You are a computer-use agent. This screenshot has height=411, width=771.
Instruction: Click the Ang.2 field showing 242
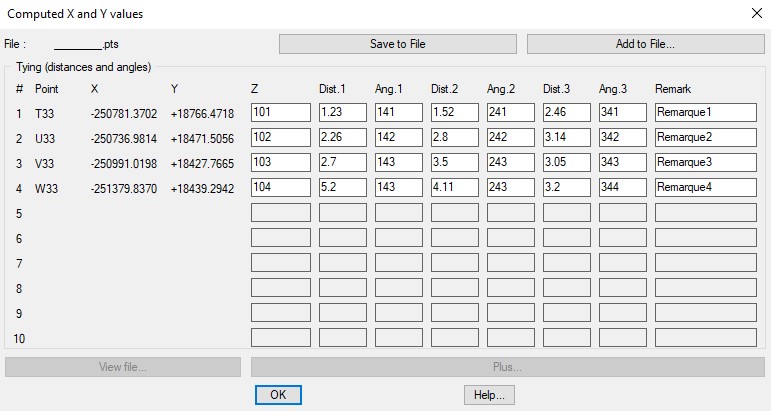coord(511,137)
